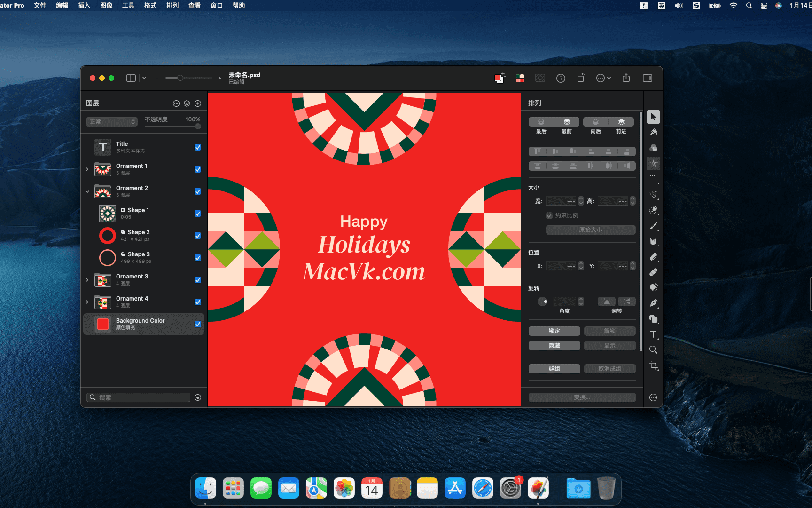The image size is (812, 508).
Task: Open the 插入 menu
Action: [x=84, y=6]
